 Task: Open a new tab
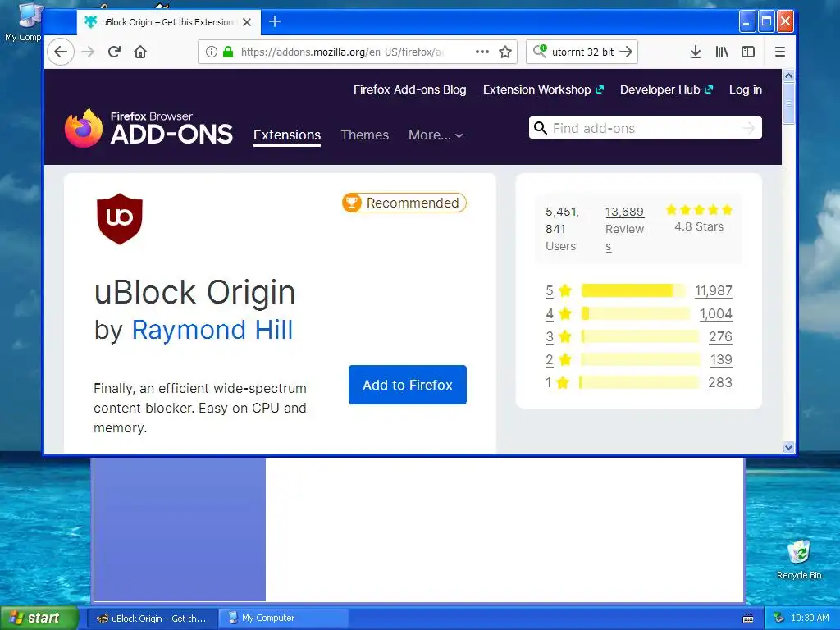[275, 21]
